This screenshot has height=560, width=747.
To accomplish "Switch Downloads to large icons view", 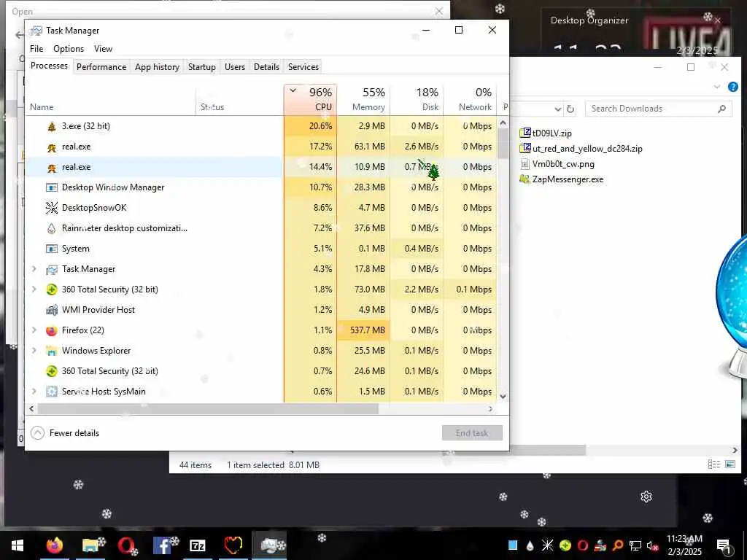I will [729, 464].
